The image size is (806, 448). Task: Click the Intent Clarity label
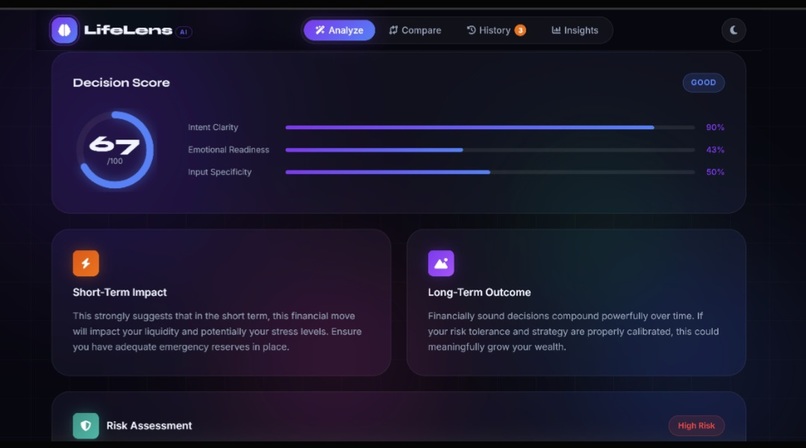coord(213,127)
